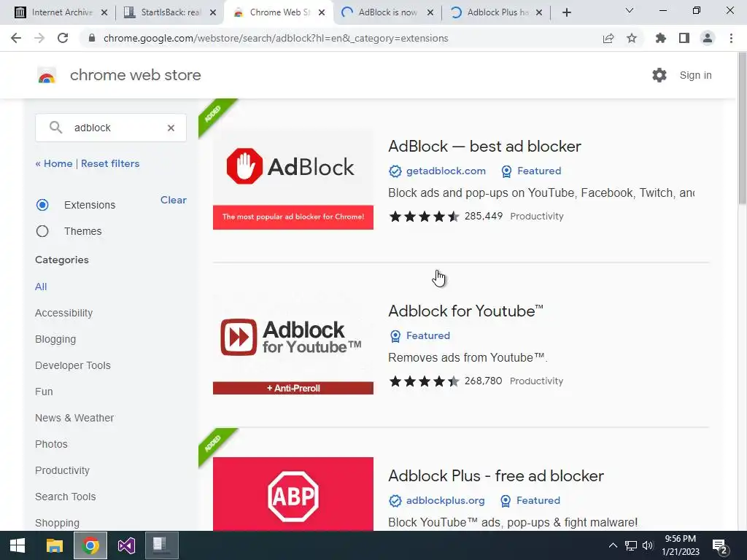Screen dimensions: 747x560
Task: Click the Chrome Web Store rainbow logo
Action: pyautogui.click(x=47, y=75)
